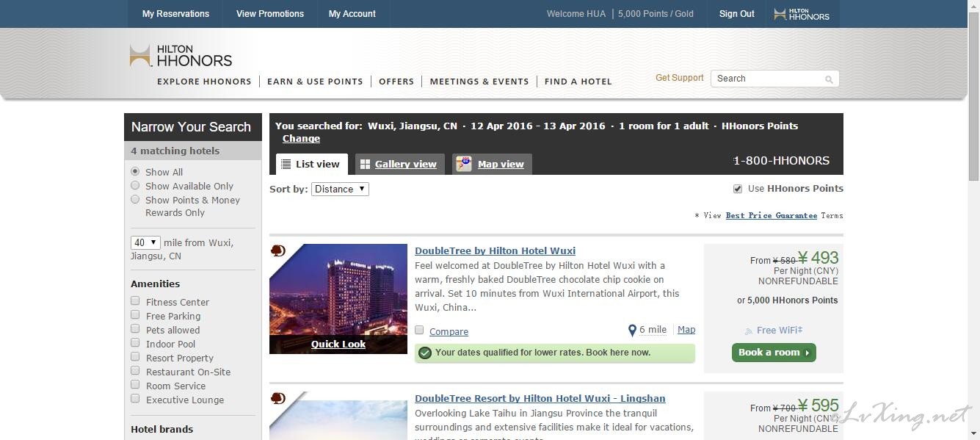The width and height of the screenshot is (980, 440).
Task: Open View Promotions menu item
Action: click(270, 14)
